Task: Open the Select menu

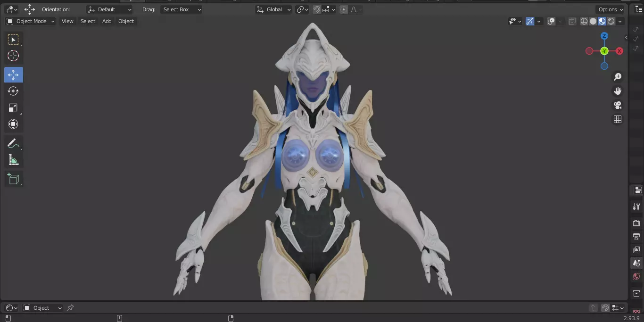Action: point(88,21)
